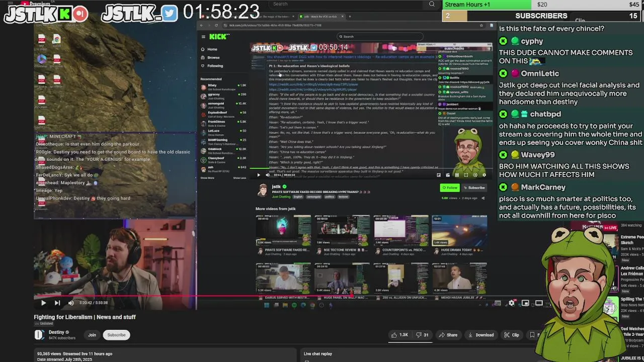The width and height of the screenshot is (644, 362).
Task: Like the video with 1.3K likes
Action: click(x=400, y=335)
